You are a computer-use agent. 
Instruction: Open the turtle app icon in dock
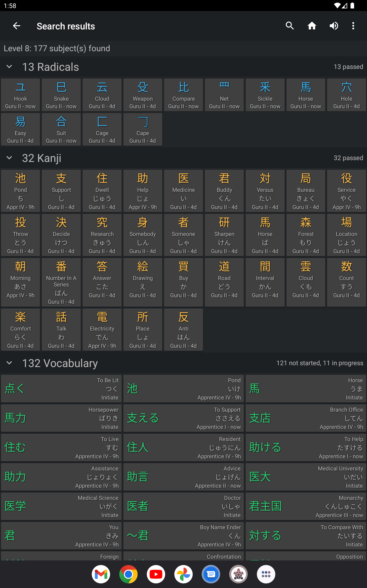(x=238, y=574)
